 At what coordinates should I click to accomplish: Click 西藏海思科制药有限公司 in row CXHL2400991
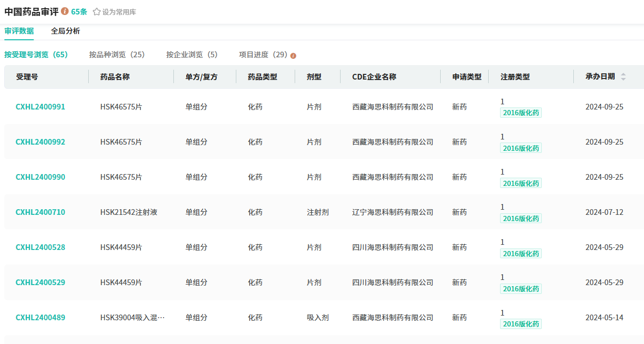[393, 107]
